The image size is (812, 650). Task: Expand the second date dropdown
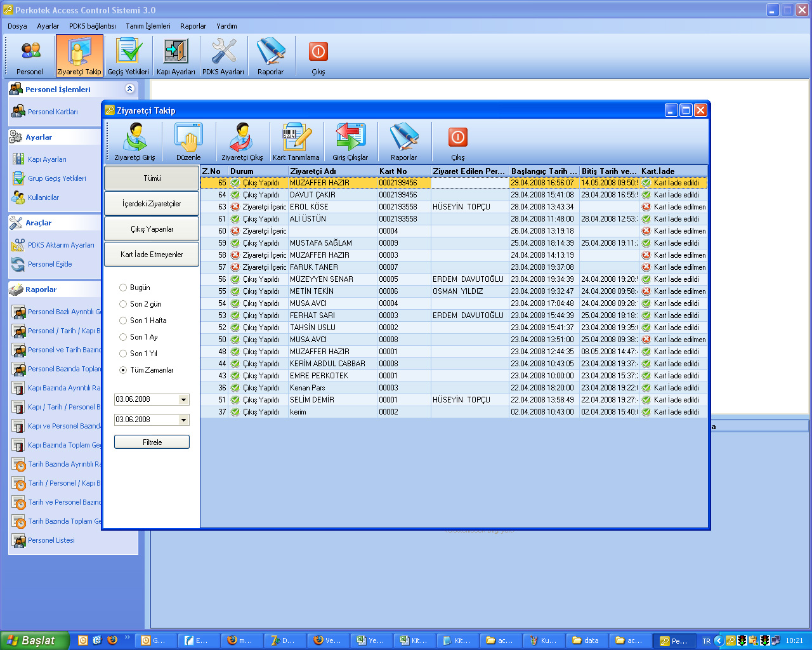click(183, 420)
